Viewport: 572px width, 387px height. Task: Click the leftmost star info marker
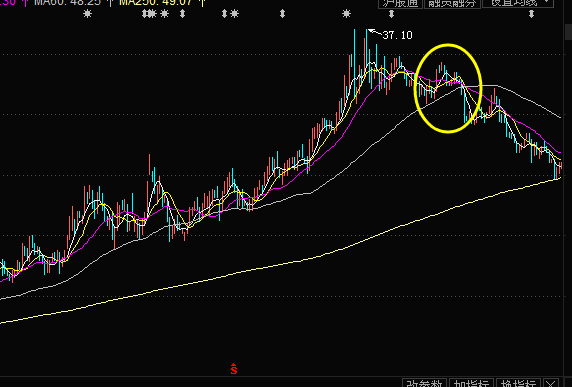[87, 14]
